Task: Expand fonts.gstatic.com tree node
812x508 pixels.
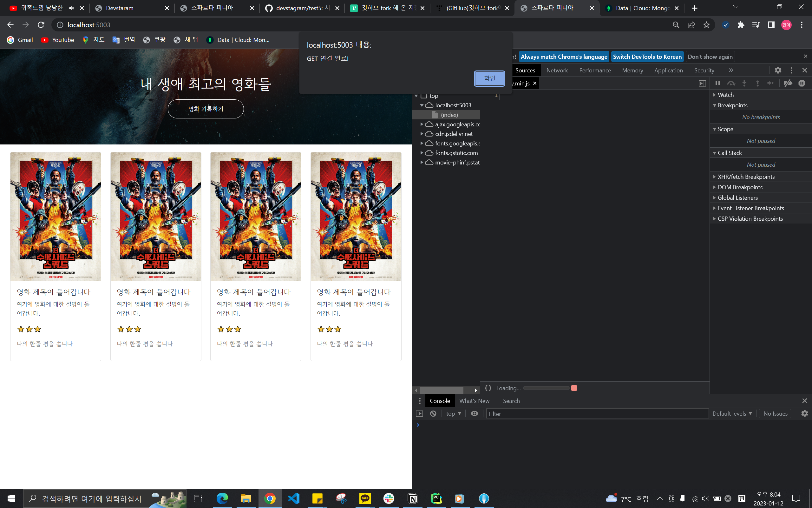Action: (422, 153)
